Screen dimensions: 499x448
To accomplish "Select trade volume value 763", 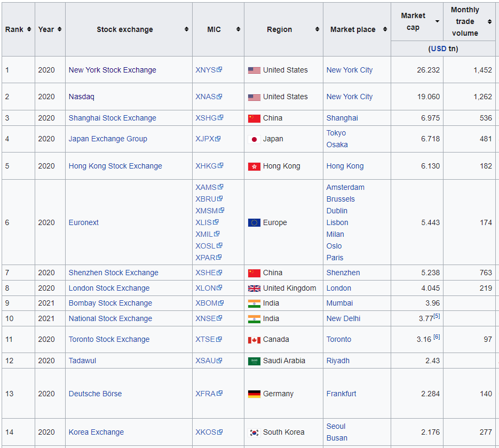I will 486,273.
